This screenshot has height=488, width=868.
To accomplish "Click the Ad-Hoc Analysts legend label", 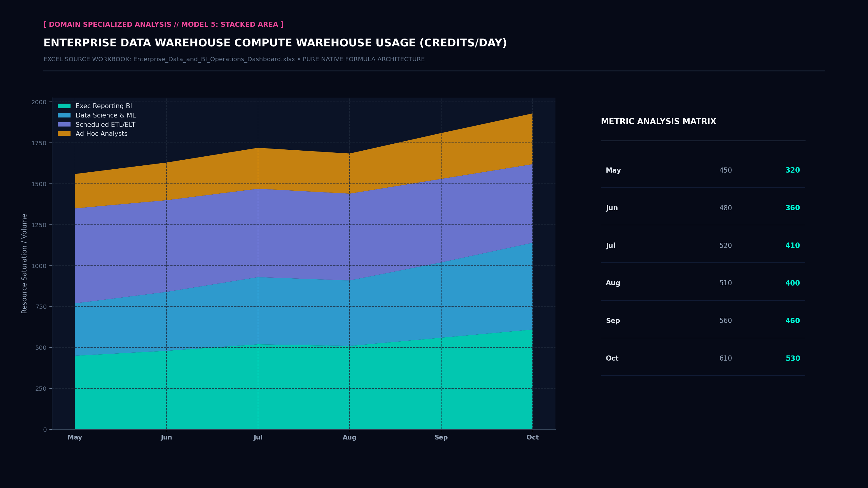I will click(x=102, y=134).
